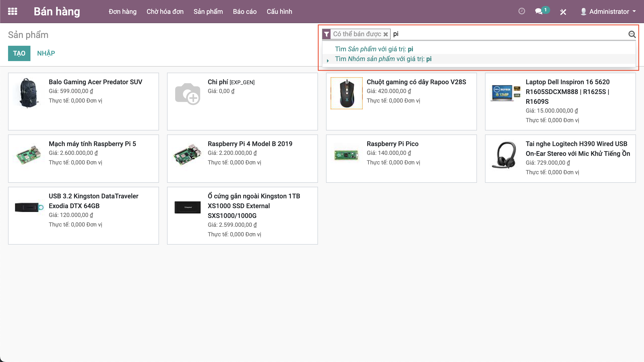Click the debug tools wrench icon
Viewport: 644px width, 362px height.
(563, 12)
